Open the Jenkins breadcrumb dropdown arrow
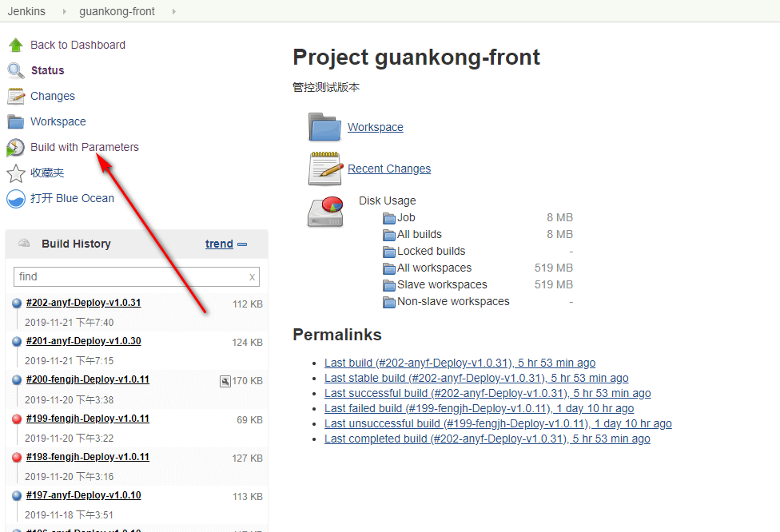Screen dimensions: 780x532 (64, 11)
